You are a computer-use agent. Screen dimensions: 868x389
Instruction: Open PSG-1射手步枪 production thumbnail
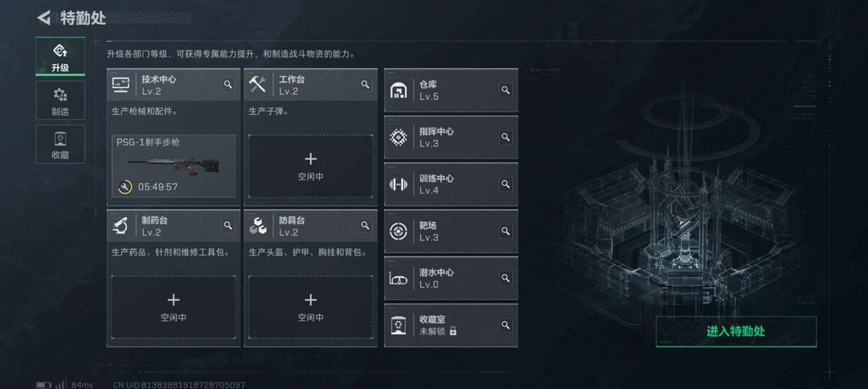174,166
